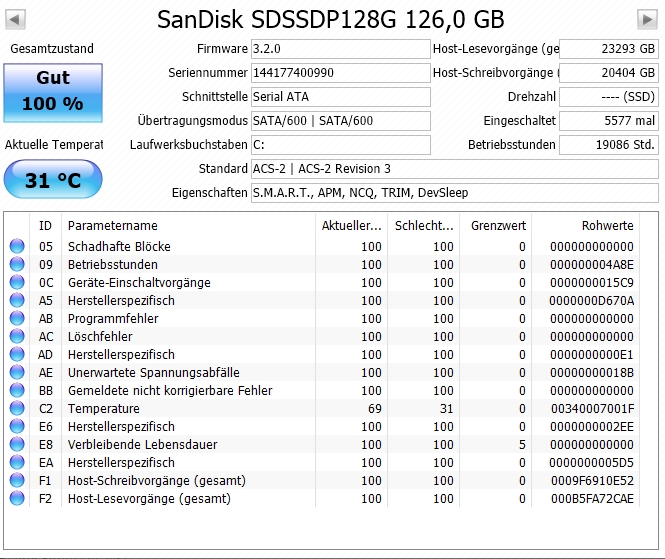Select the Temperature parameter name

pyautogui.click(x=103, y=408)
